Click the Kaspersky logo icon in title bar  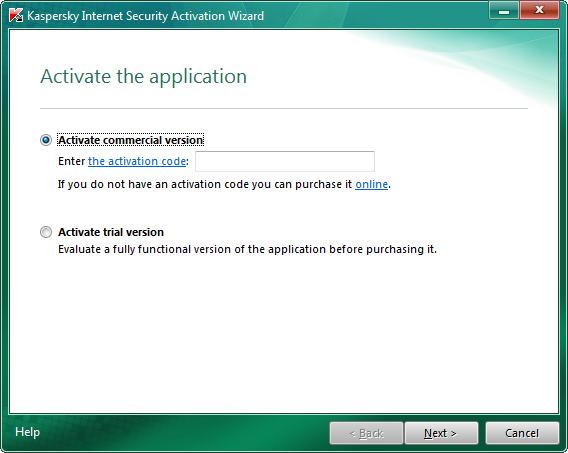(16, 16)
